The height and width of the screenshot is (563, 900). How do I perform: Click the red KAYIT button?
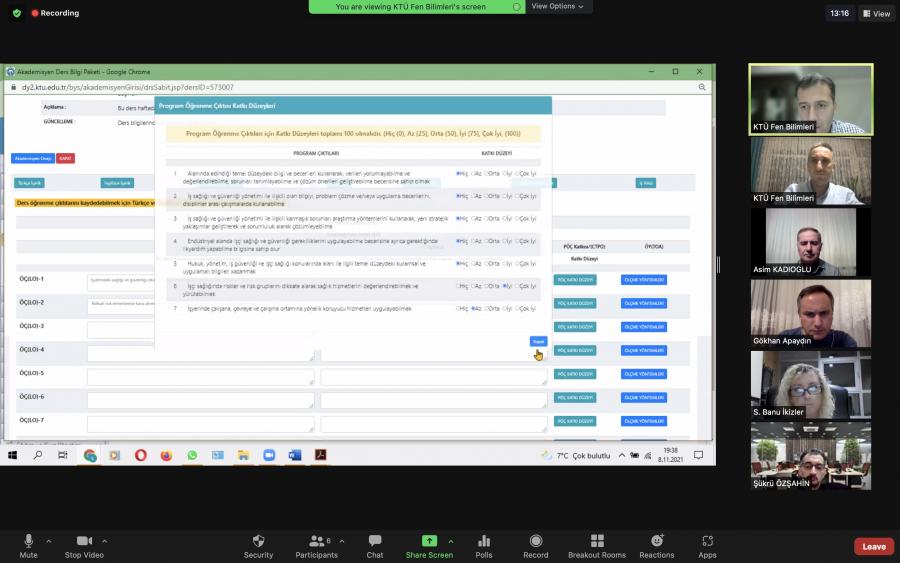point(65,158)
